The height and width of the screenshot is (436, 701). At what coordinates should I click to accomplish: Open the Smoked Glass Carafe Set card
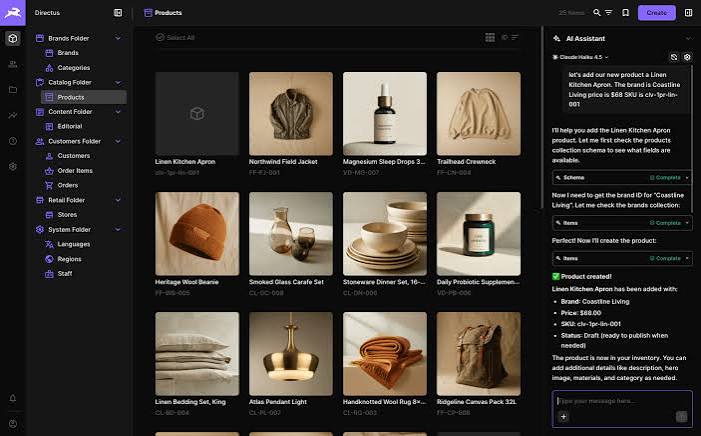291,244
